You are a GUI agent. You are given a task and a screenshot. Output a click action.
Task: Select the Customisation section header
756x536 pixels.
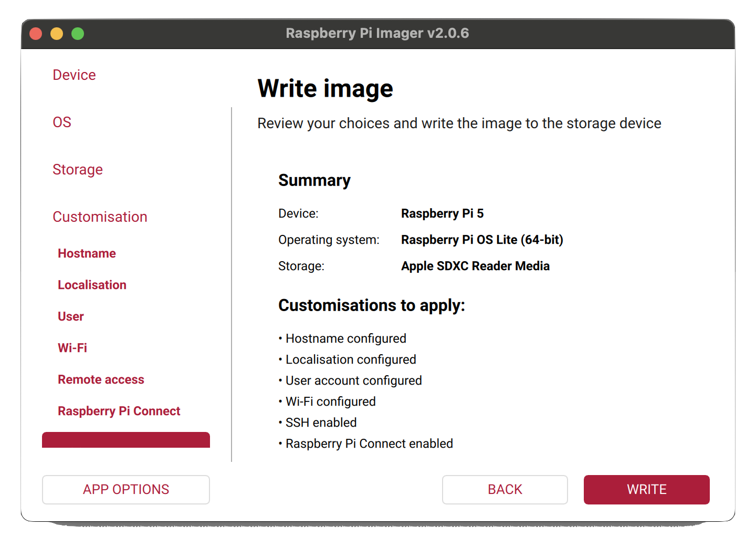100,217
